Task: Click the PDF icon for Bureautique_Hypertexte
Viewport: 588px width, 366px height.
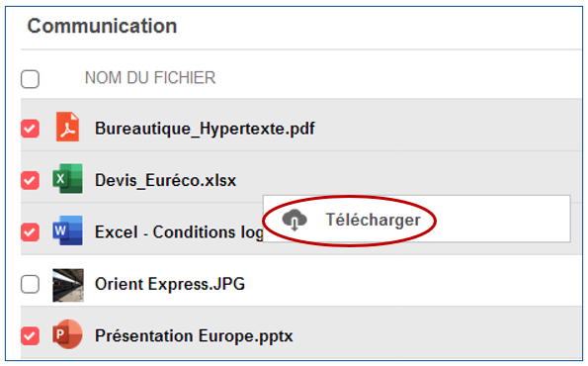Action: [x=67, y=127]
